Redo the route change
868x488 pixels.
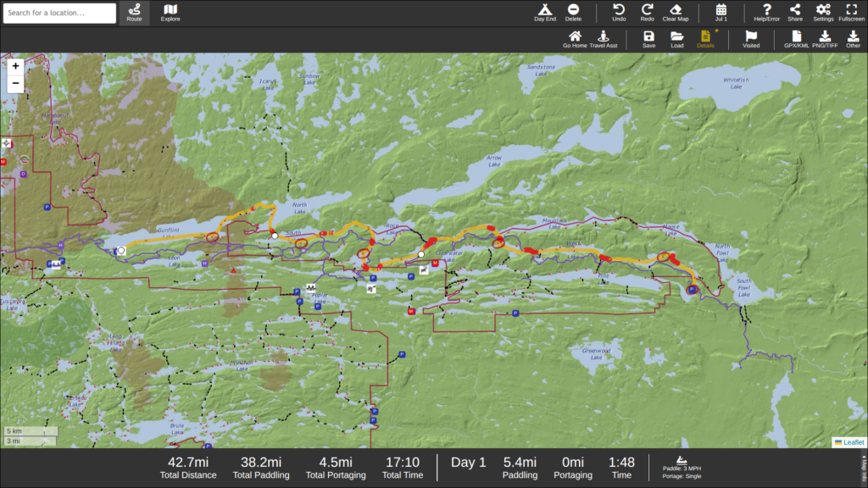[x=647, y=13]
